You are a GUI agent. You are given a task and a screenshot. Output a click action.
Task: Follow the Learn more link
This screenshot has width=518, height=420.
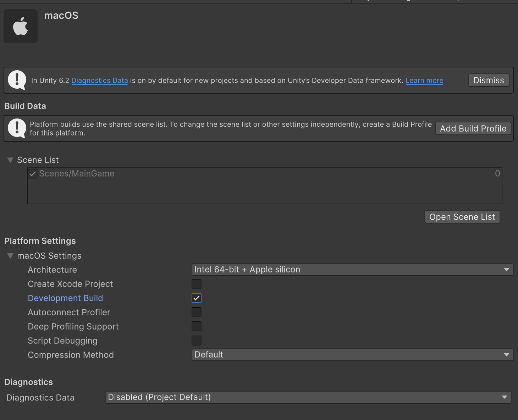pos(424,81)
